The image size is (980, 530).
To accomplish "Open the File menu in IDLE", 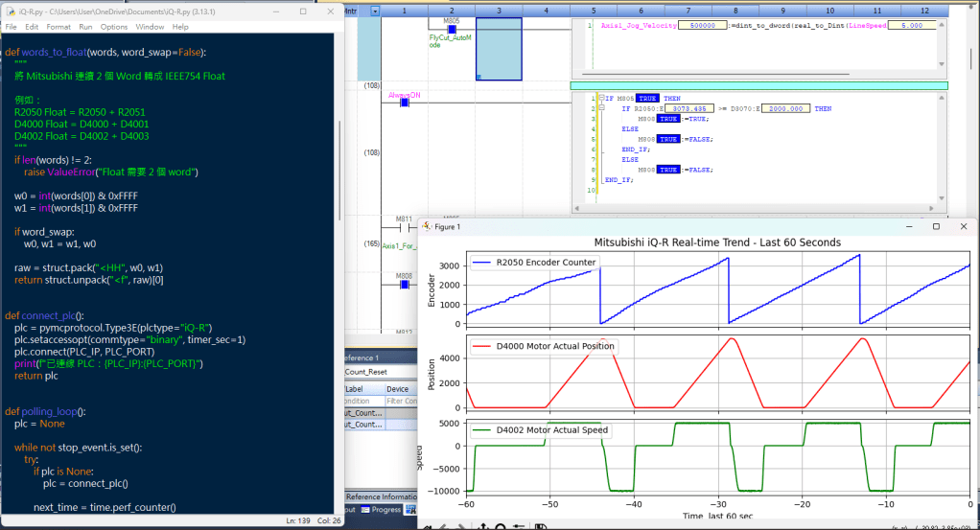I will point(12,27).
